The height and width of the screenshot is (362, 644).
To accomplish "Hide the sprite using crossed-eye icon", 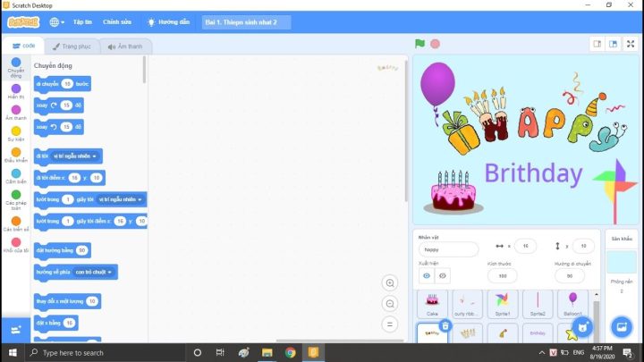I will coord(442,275).
